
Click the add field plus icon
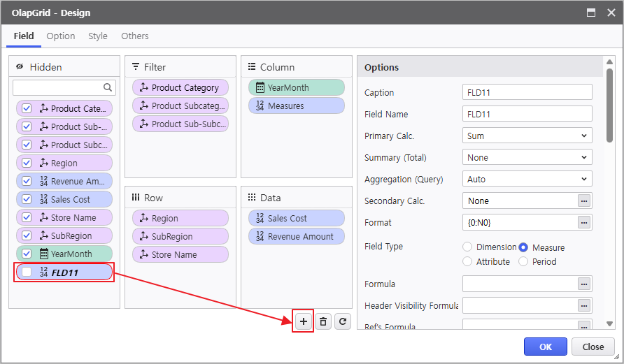303,321
